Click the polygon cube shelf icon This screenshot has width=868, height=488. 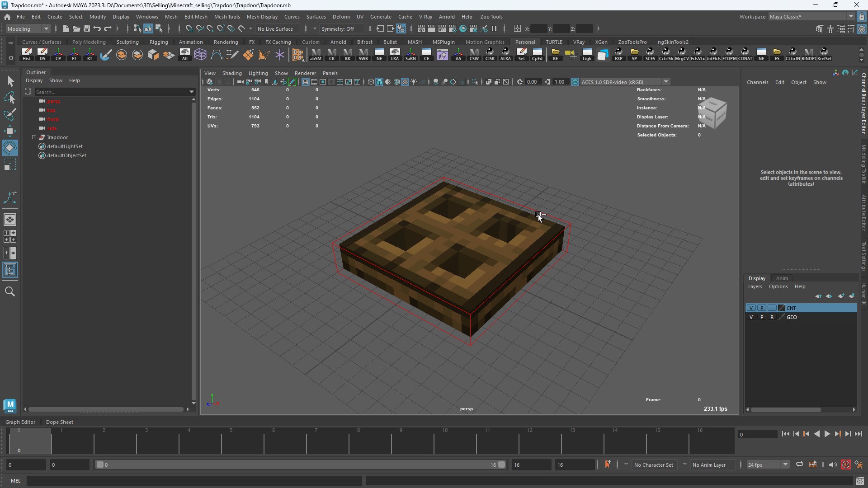point(153,55)
